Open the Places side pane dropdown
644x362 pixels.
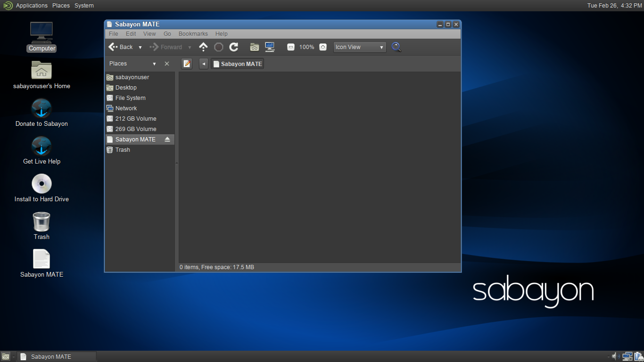click(x=154, y=64)
